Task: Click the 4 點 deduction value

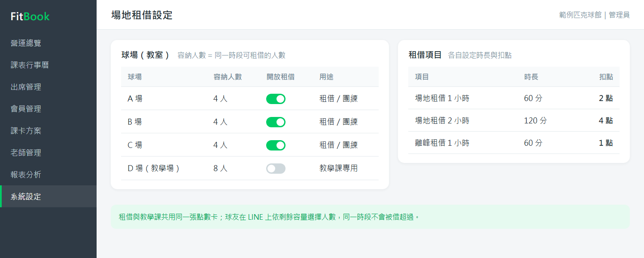Action: point(606,121)
